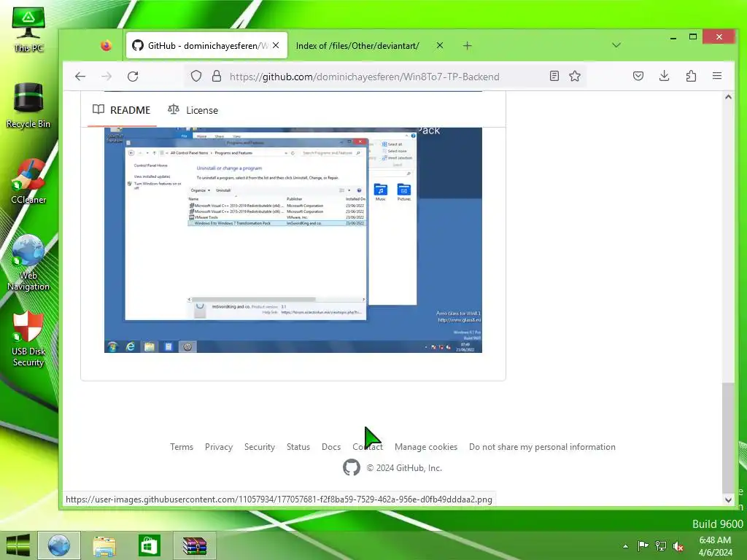
Task: Save page to Pocket
Action: click(638, 76)
